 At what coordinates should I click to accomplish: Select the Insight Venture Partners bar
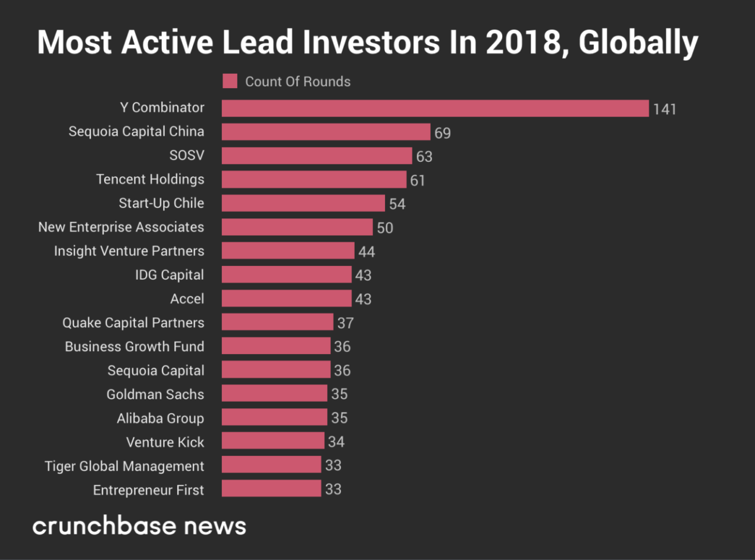pyautogui.click(x=288, y=251)
